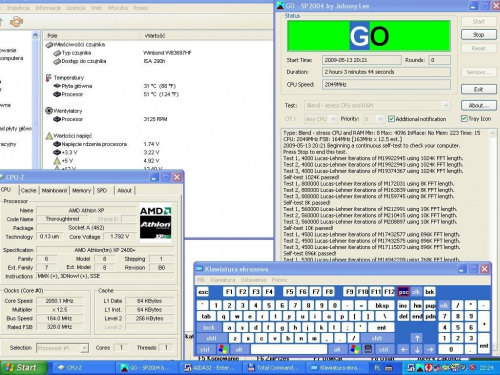Open the Priority dropdown in SP2004
Screen dimensions: 500x375
(380, 119)
